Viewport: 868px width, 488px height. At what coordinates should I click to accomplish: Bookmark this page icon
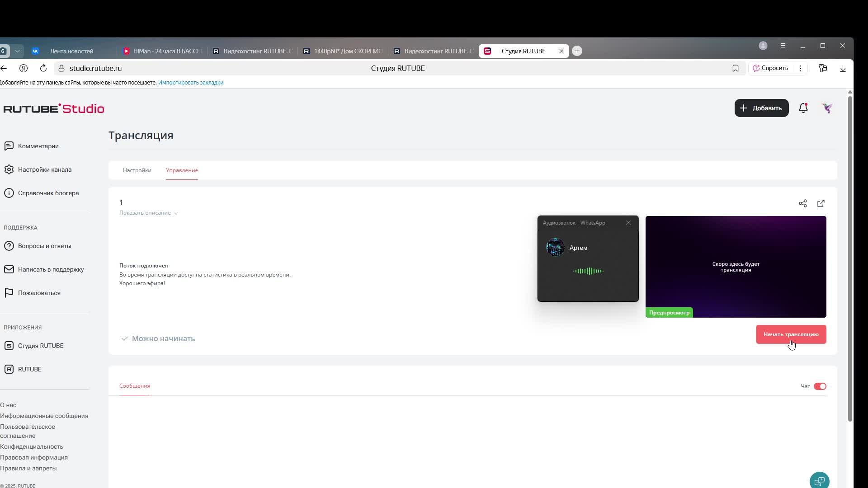tap(736, 68)
